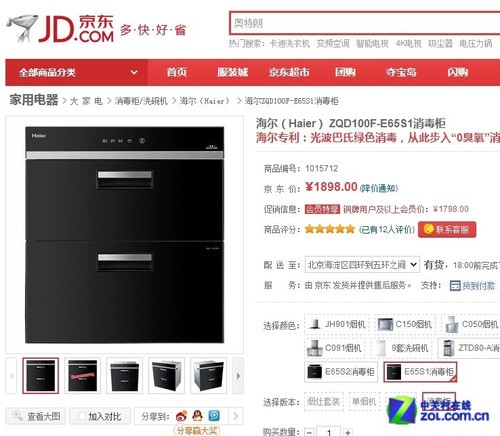Image resolution: width=500 pixels, height=436 pixels.
Task: Show next thumbnails with right arrow
Action: 238,376
